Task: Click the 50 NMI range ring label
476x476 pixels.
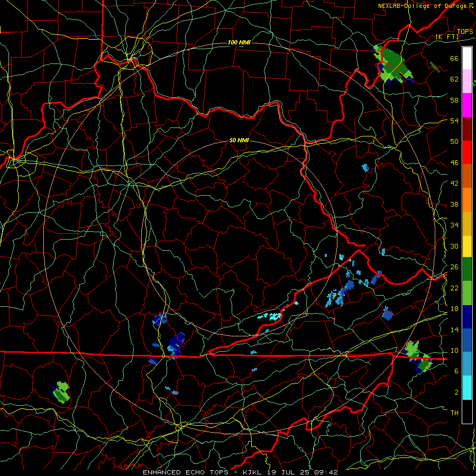Action: pyautogui.click(x=239, y=140)
